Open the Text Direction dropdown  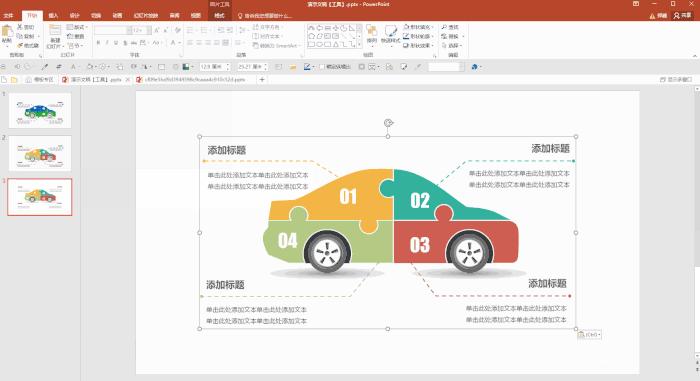267,27
